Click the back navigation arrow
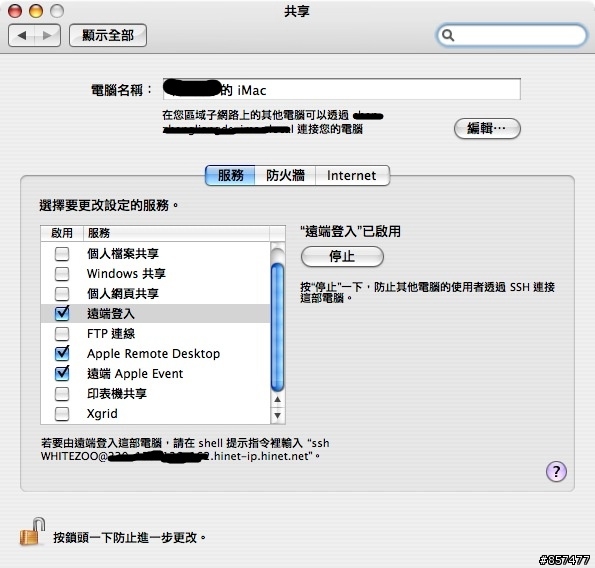The height and width of the screenshot is (568, 595). [x=21, y=36]
